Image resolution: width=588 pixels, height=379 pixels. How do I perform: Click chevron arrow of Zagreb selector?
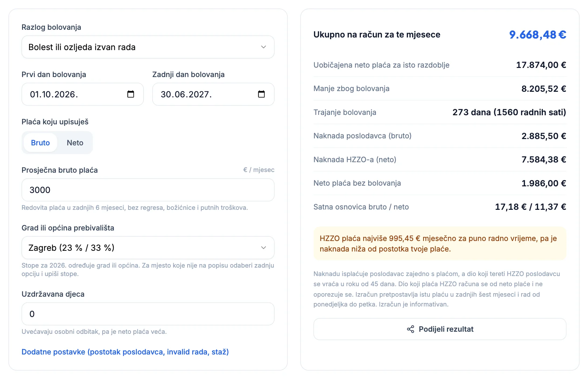(x=264, y=248)
